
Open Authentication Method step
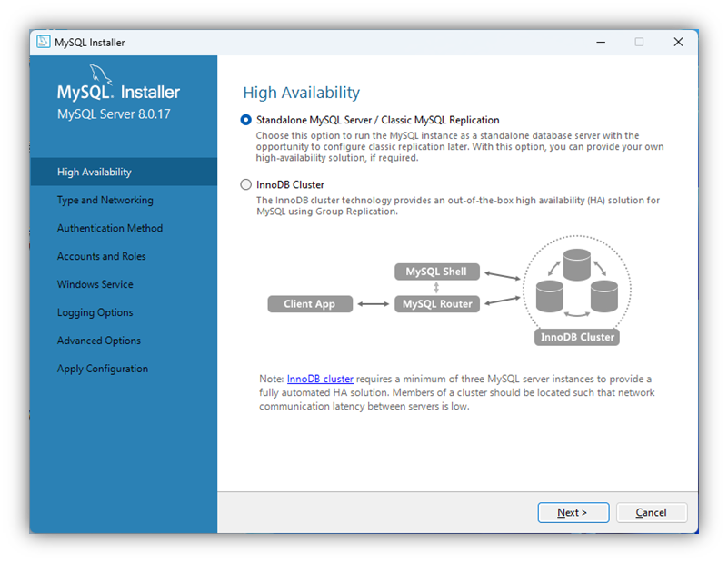pos(110,228)
